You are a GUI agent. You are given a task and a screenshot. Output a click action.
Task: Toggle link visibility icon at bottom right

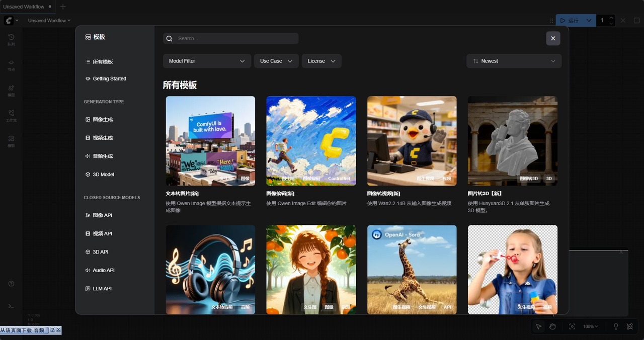click(x=629, y=326)
